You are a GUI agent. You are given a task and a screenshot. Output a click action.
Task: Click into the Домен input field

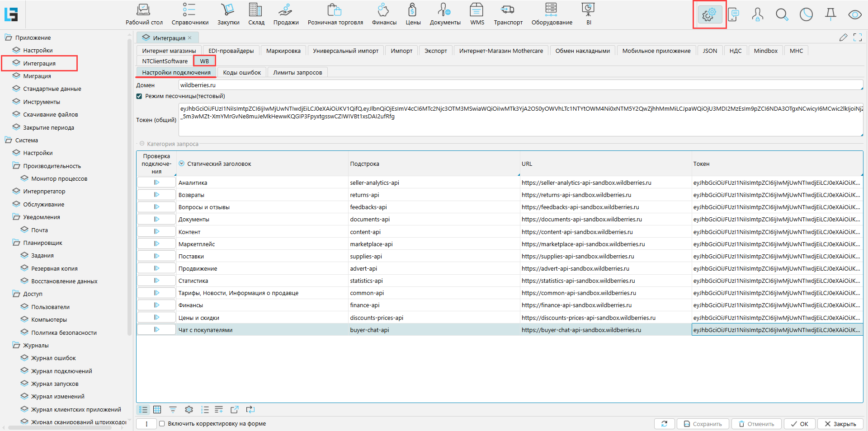[521, 85]
